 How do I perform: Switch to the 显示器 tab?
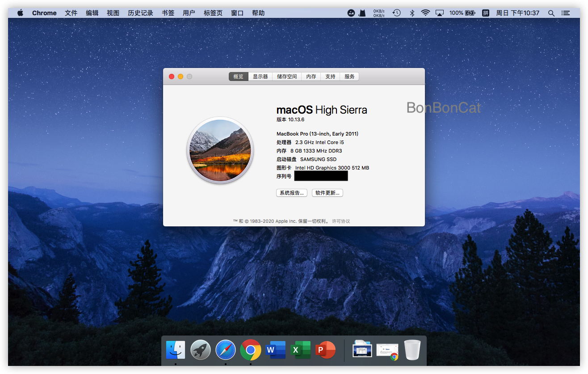260,76
